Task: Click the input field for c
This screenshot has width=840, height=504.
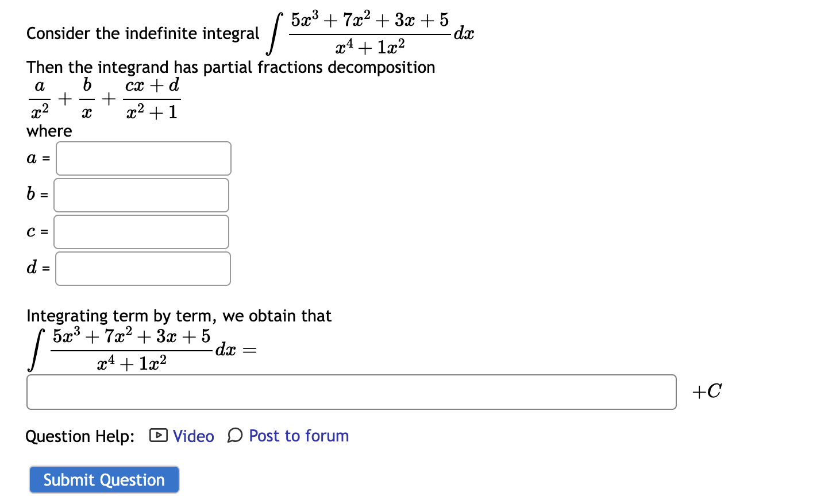Action: (141, 231)
